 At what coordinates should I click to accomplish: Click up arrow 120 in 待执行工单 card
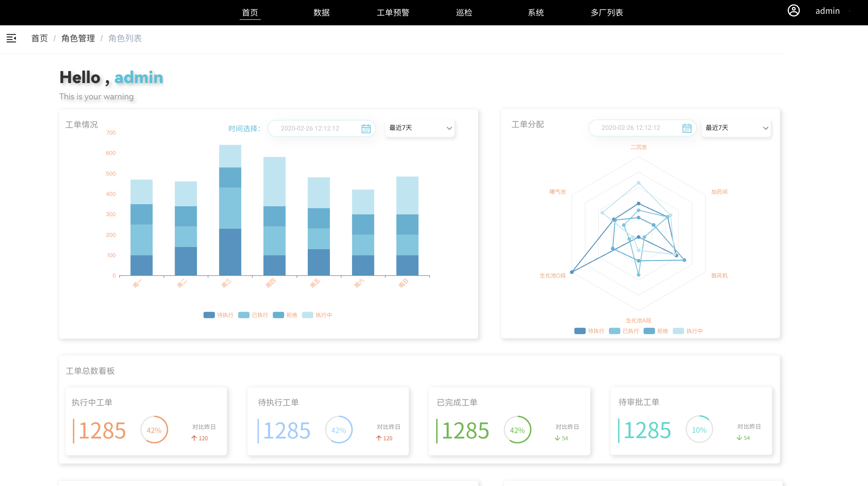pyautogui.click(x=384, y=438)
